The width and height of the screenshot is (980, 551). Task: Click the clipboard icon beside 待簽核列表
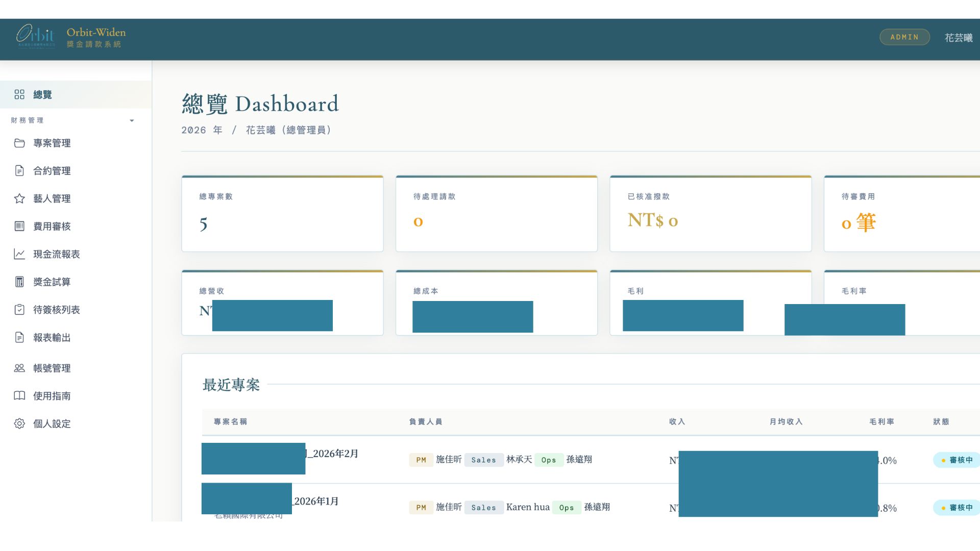(x=19, y=309)
